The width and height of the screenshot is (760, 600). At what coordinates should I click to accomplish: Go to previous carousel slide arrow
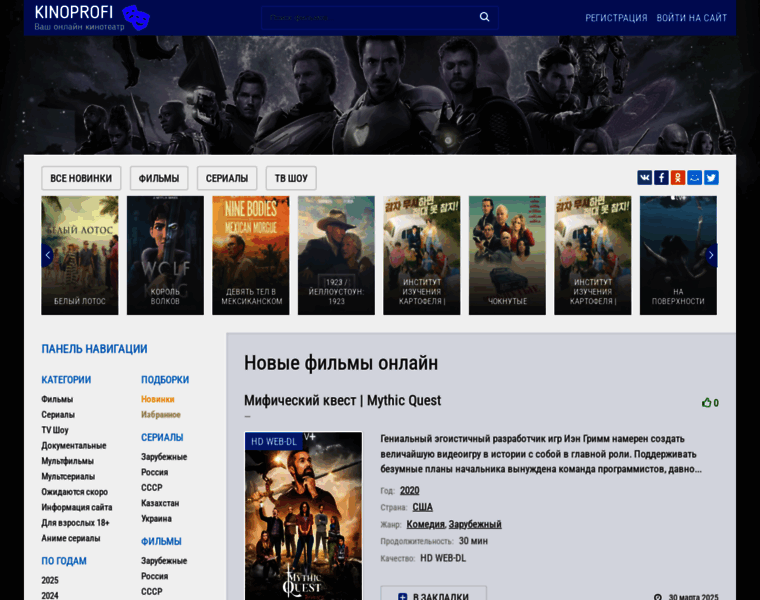(x=47, y=255)
